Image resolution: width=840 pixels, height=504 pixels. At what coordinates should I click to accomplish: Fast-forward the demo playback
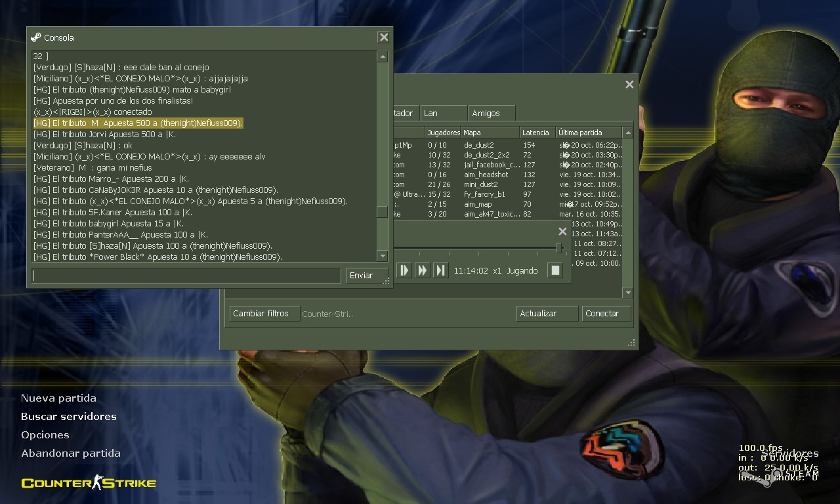click(423, 270)
